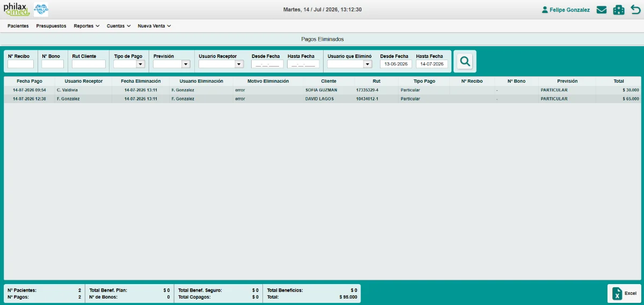Focus the Rut Cliente input field

tap(89, 64)
